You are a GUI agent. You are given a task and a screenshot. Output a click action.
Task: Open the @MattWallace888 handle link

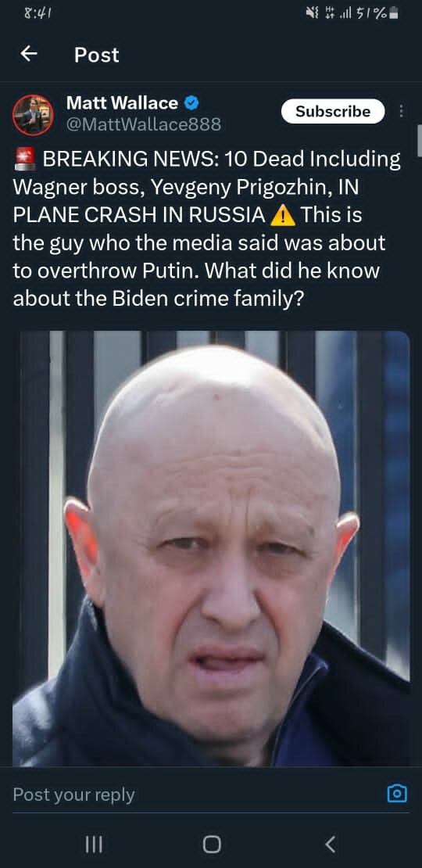tap(144, 124)
